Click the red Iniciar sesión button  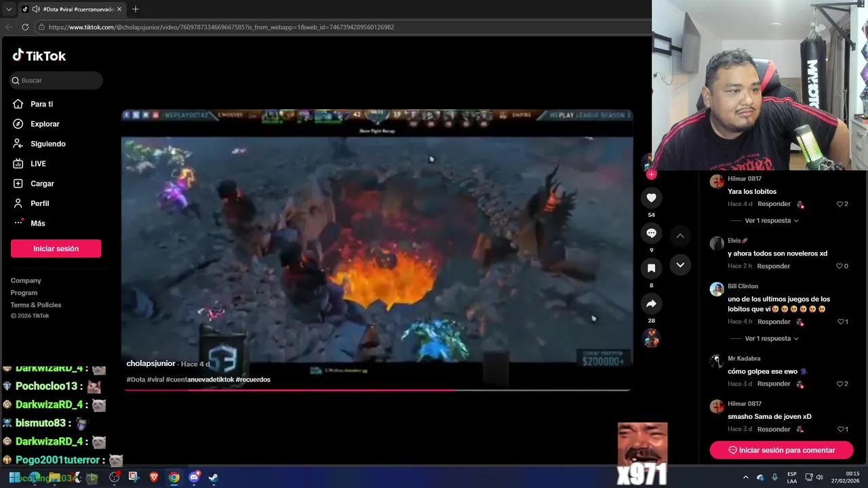point(56,249)
